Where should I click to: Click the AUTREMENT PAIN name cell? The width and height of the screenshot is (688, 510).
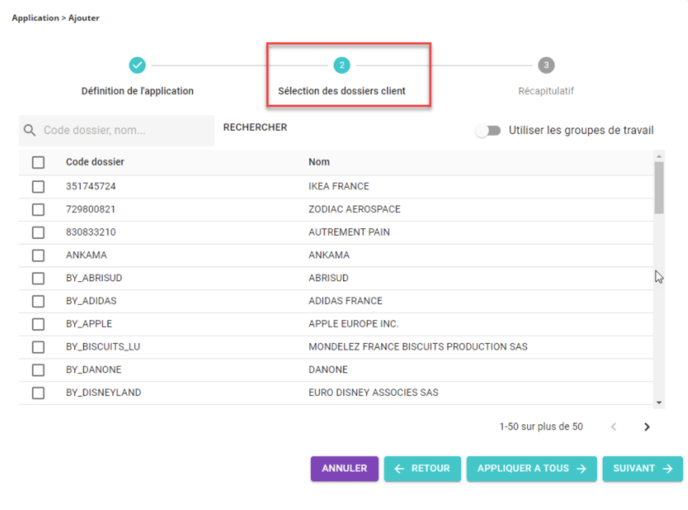tap(349, 232)
